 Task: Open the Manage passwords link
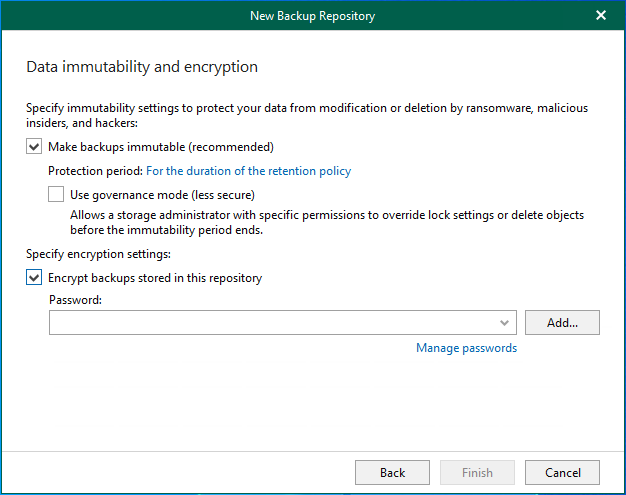466,348
